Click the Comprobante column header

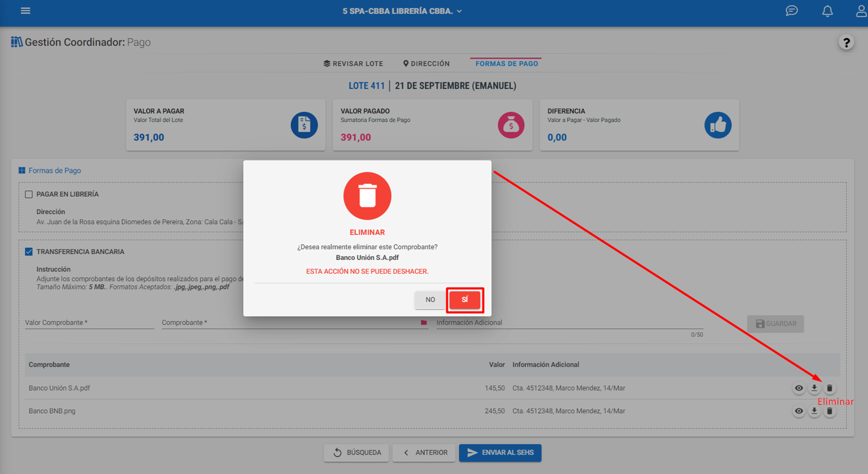coord(49,365)
